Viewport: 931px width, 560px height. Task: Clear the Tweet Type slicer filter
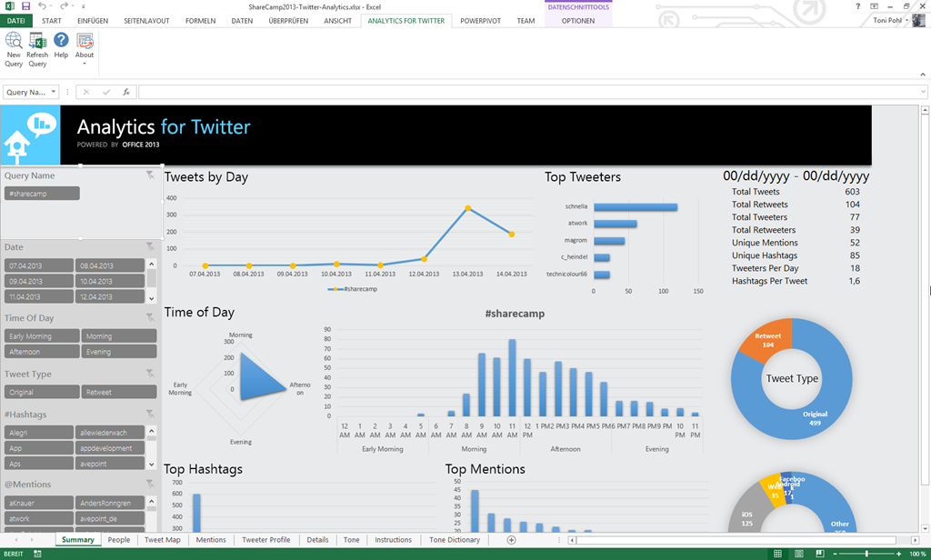150,374
